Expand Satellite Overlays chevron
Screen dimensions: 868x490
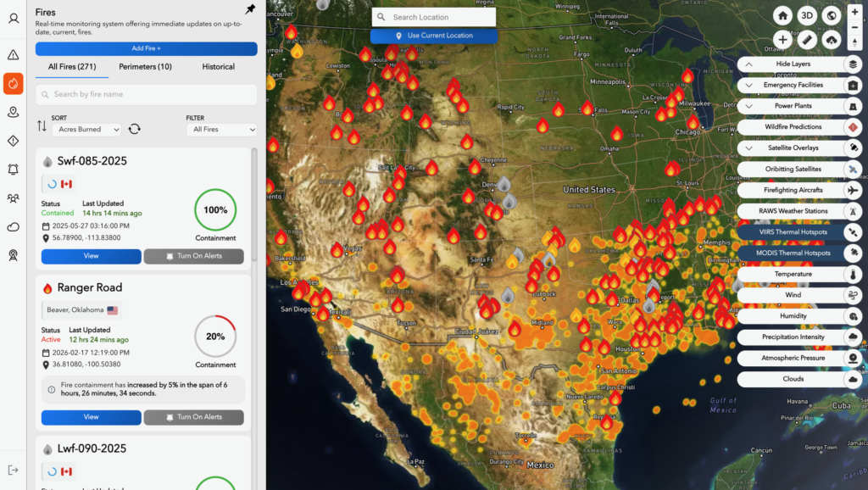(748, 148)
